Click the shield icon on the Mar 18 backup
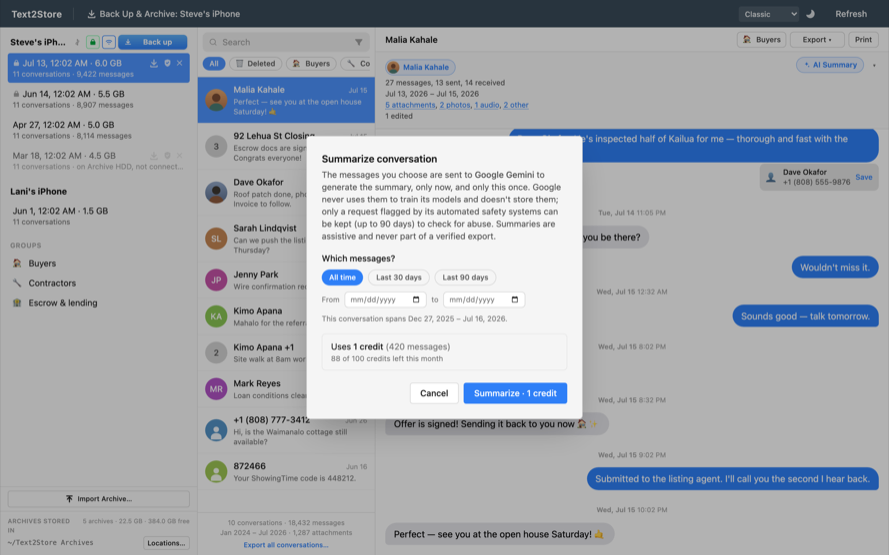The height and width of the screenshot is (555, 889). tap(167, 155)
